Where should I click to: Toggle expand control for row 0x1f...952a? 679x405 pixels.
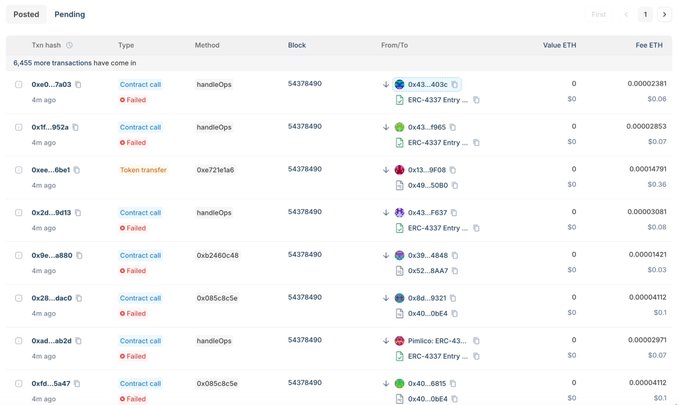click(19, 127)
